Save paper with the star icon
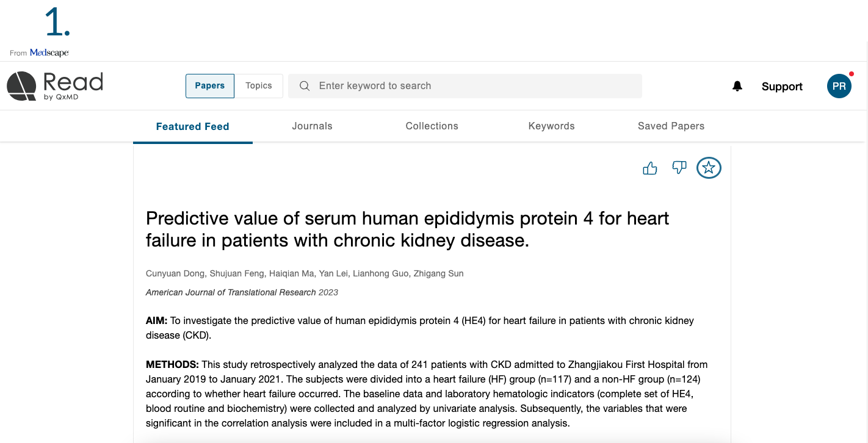Viewport: 868px width, 443px height. point(709,168)
